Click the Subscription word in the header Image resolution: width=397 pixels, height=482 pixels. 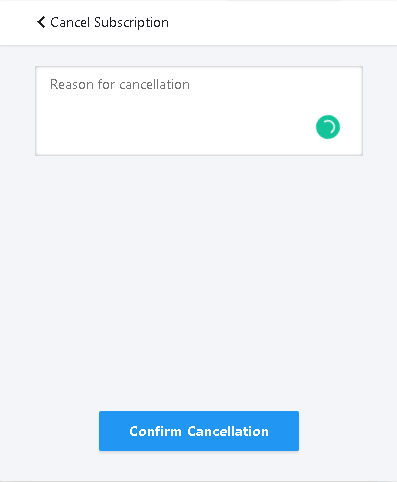coord(131,23)
